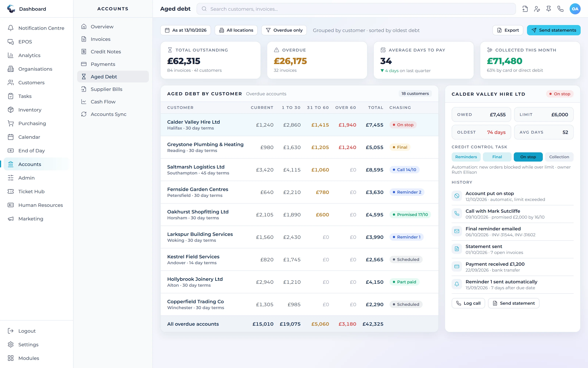Open Organisations building icon
Image resolution: width=588 pixels, height=368 pixels.
(x=11, y=69)
